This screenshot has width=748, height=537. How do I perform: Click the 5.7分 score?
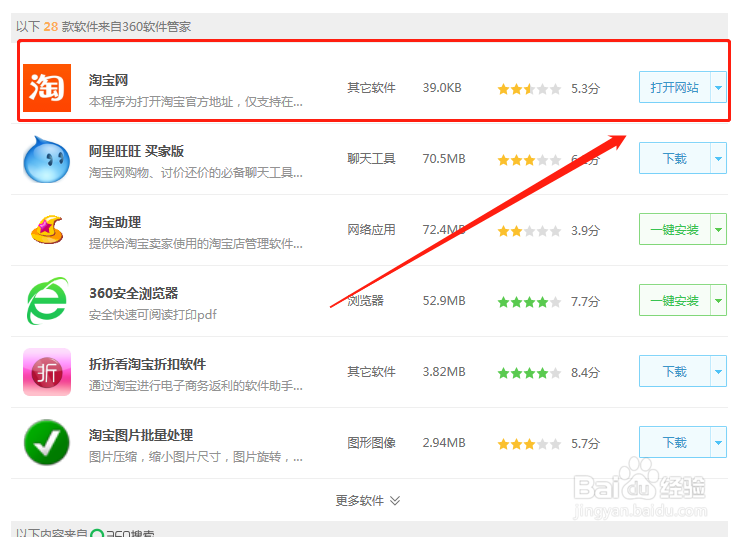coord(585,444)
